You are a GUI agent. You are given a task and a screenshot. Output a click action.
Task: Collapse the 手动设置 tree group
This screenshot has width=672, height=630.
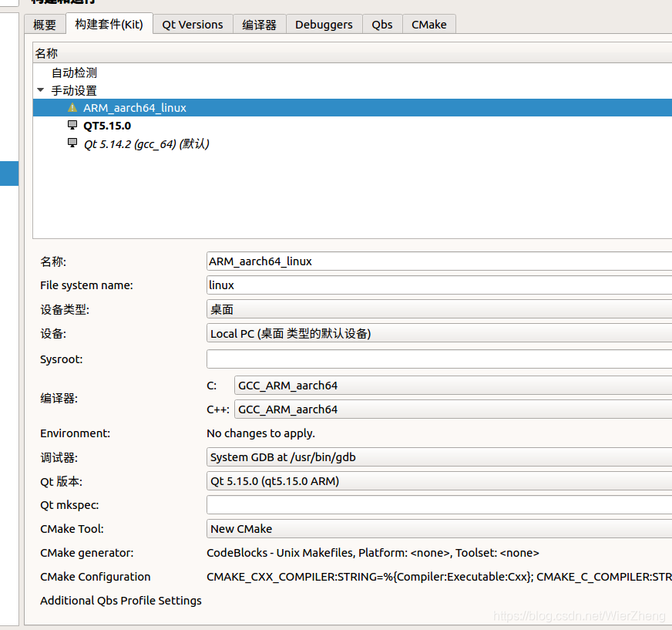click(41, 90)
